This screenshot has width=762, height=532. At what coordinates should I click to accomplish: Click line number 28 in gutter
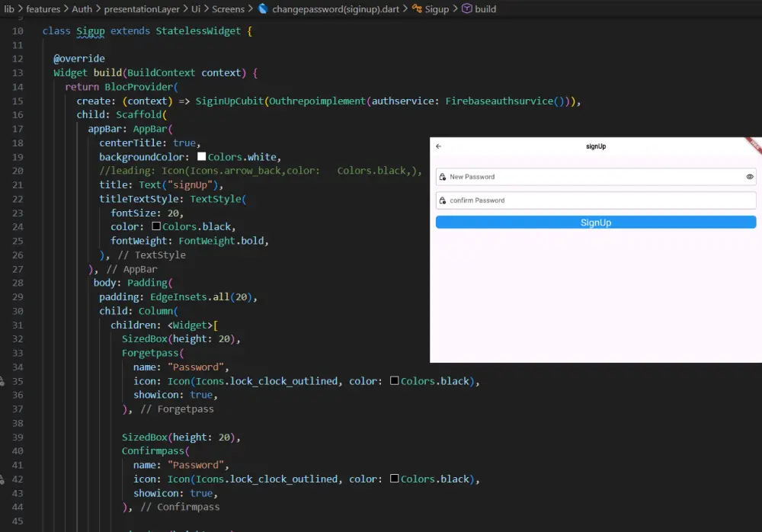coord(18,283)
